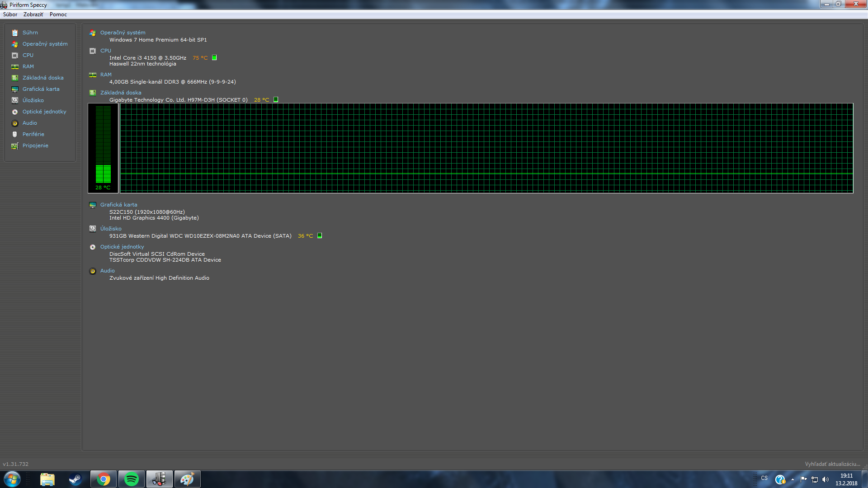Open the Pomoc menu
Viewport: 868px width, 488px height.
click(58, 14)
